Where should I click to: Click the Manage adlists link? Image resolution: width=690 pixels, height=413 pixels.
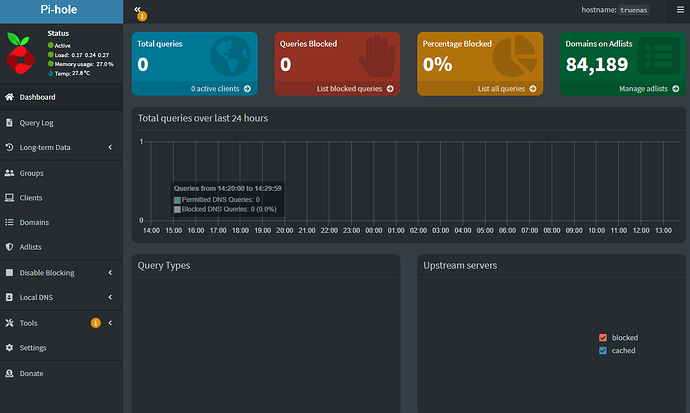tap(647, 89)
